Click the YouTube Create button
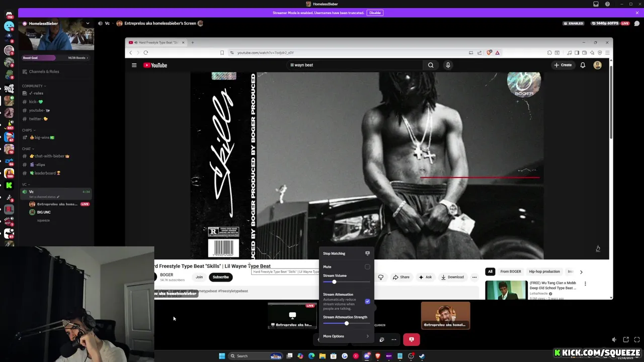Screen dimensions: 644x362 pos(562,65)
